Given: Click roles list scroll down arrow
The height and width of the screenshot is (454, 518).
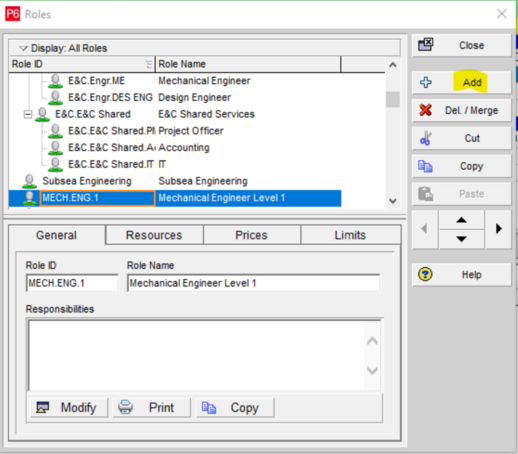Looking at the screenshot, I should (393, 201).
